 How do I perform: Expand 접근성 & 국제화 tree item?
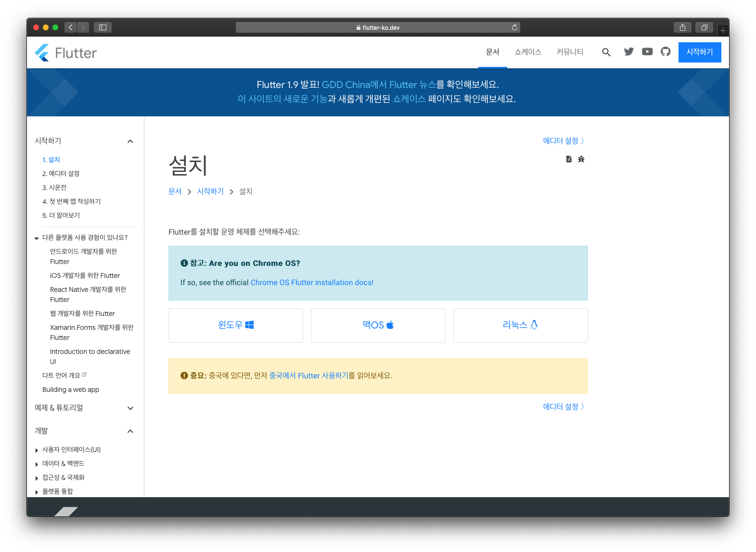37,478
